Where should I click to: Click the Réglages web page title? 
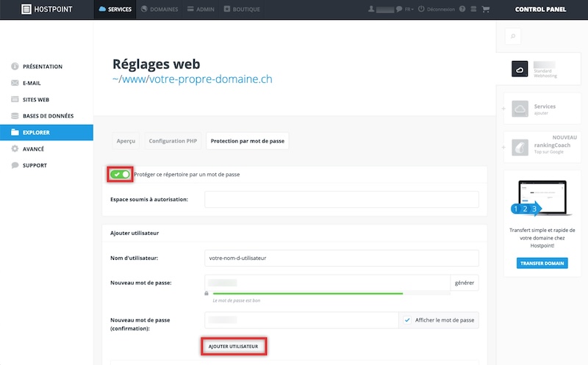[x=157, y=64]
